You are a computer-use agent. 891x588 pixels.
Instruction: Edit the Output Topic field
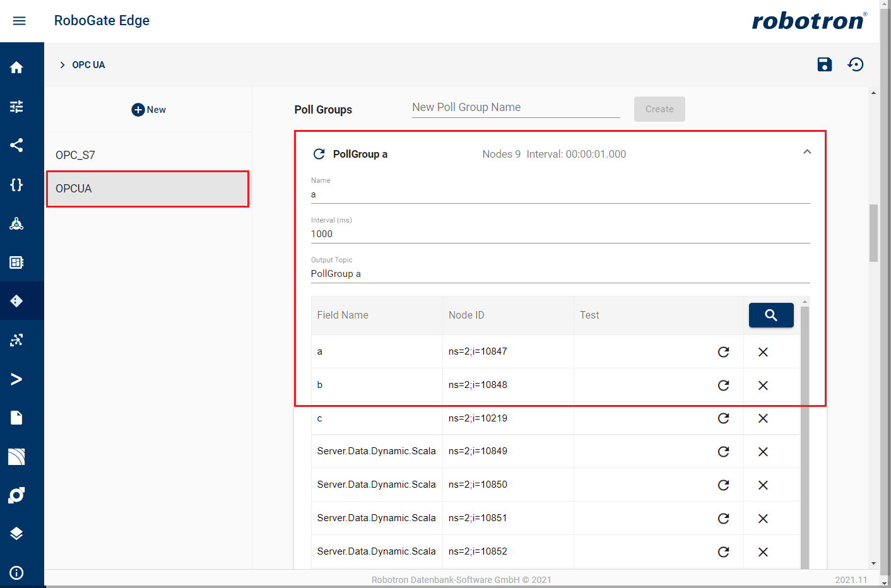click(560, 274)
